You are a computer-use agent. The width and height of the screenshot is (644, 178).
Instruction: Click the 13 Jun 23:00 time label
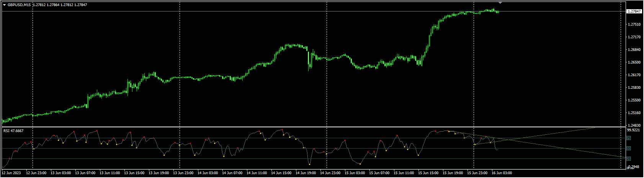tap(183, 173)
